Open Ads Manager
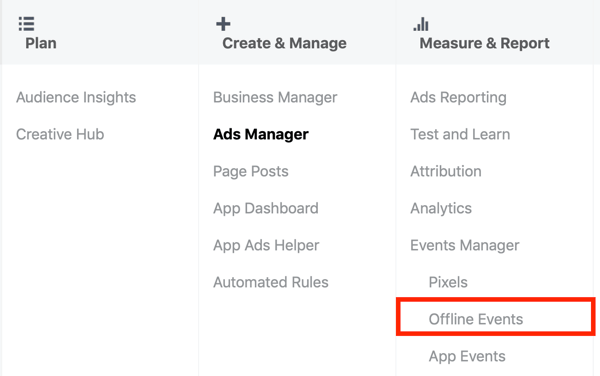This screenshot has height=376, width=600. tap(261, 134)
